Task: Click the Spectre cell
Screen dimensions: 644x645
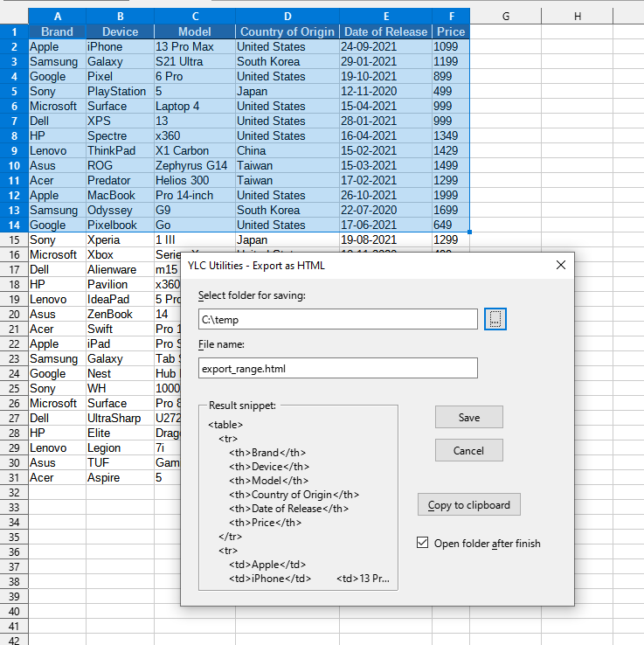Action: point(120,135)
